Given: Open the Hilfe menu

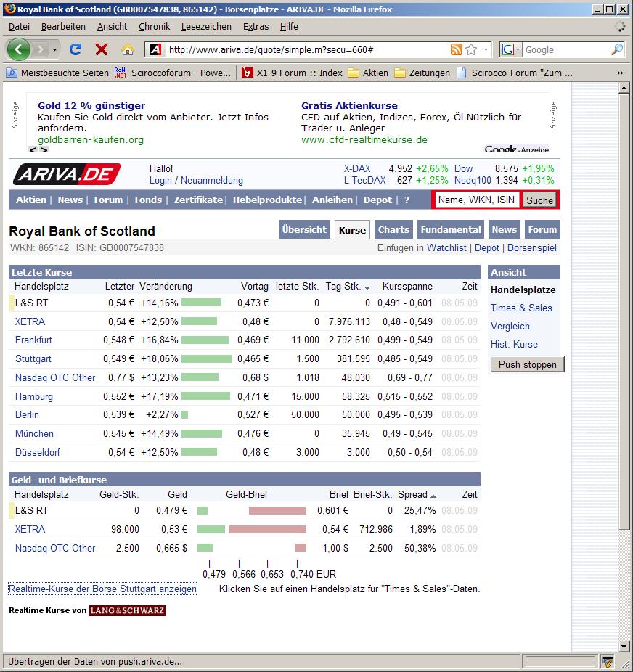Looking at the screenshot, I should click(x=290, y=27).
